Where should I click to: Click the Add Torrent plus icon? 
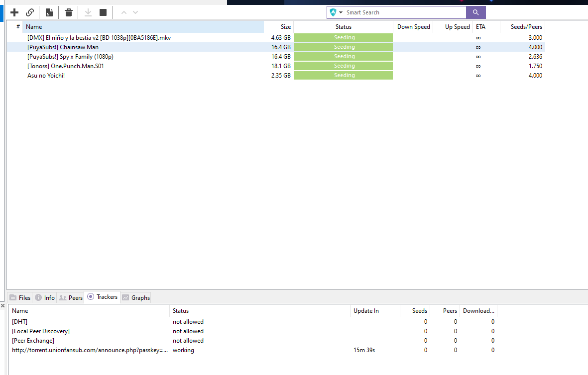coord(14,13)
